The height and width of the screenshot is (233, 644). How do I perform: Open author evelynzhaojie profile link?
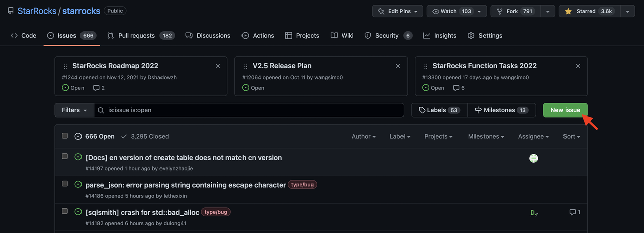click(176, 168)
